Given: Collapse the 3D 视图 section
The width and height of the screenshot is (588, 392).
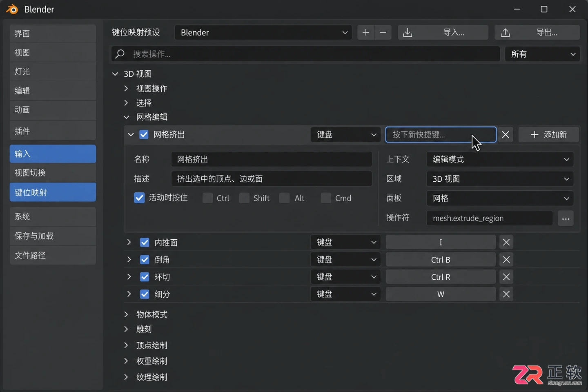Looking at the screenshot, I should pos(115,74).
